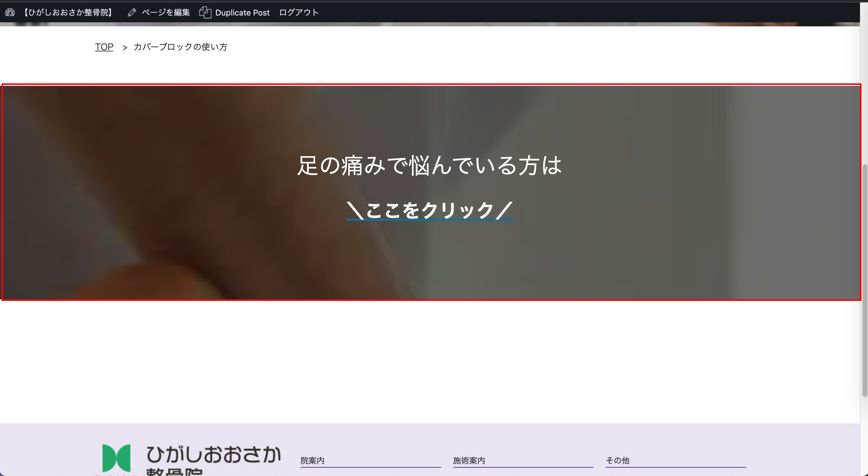
Task: Click the Duplicate Post copy icon
Action: (x=205, y=12)
